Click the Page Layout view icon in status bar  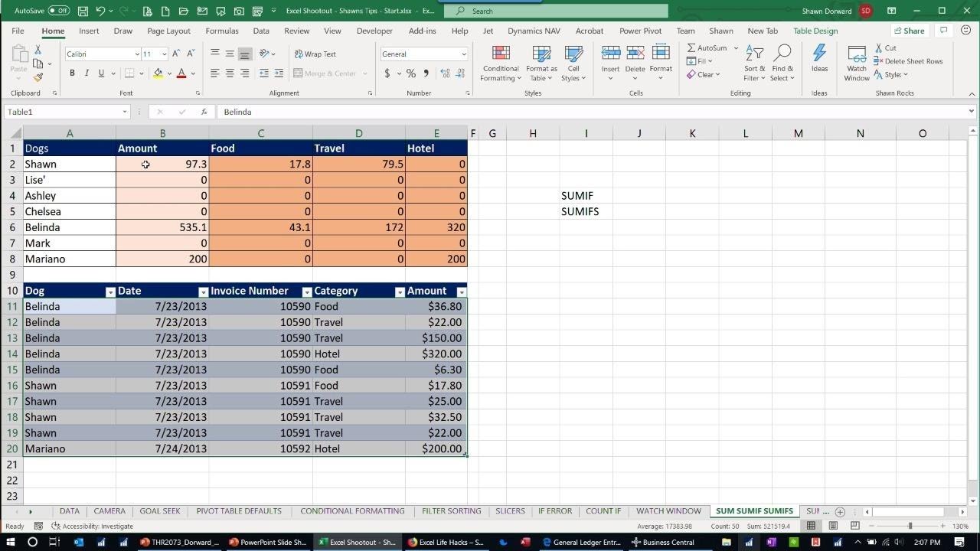click(x=833, y=526)
